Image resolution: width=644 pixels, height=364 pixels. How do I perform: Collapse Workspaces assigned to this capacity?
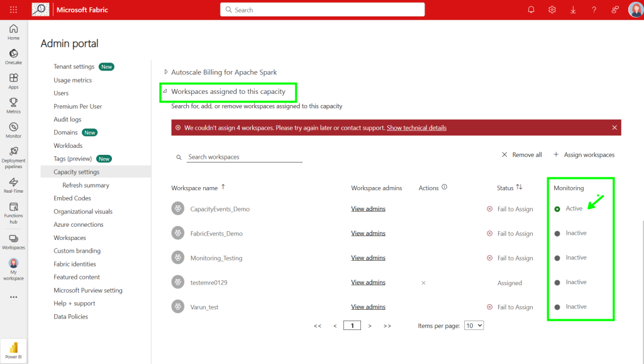pyautogui.click(x=166, y=92)
